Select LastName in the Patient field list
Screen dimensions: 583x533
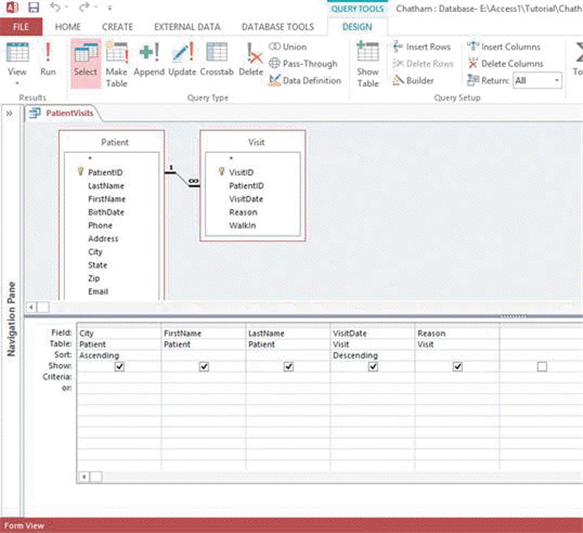tap(106, 185)
